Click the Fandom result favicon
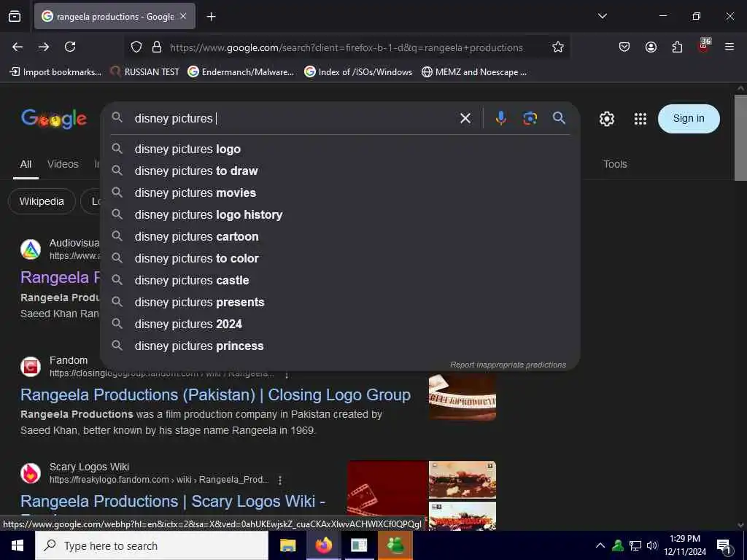The width and height of the screenshot is (747, 560). click(31, 367)
